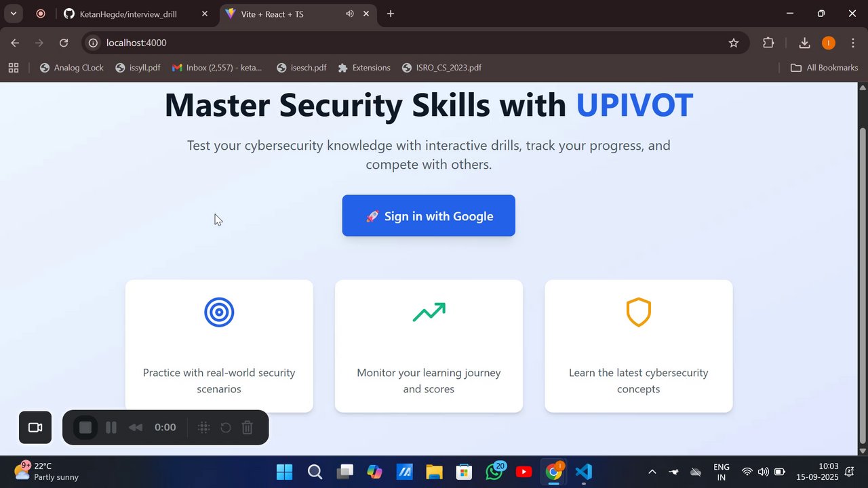The image size is (868, 488).
Task: Open Windows taskbar search
Action: 315,472
